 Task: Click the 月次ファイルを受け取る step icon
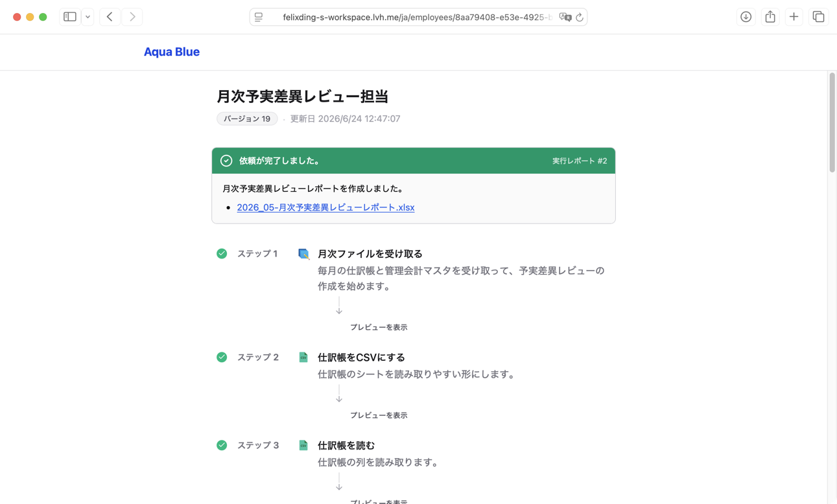(x=303, y=253)
